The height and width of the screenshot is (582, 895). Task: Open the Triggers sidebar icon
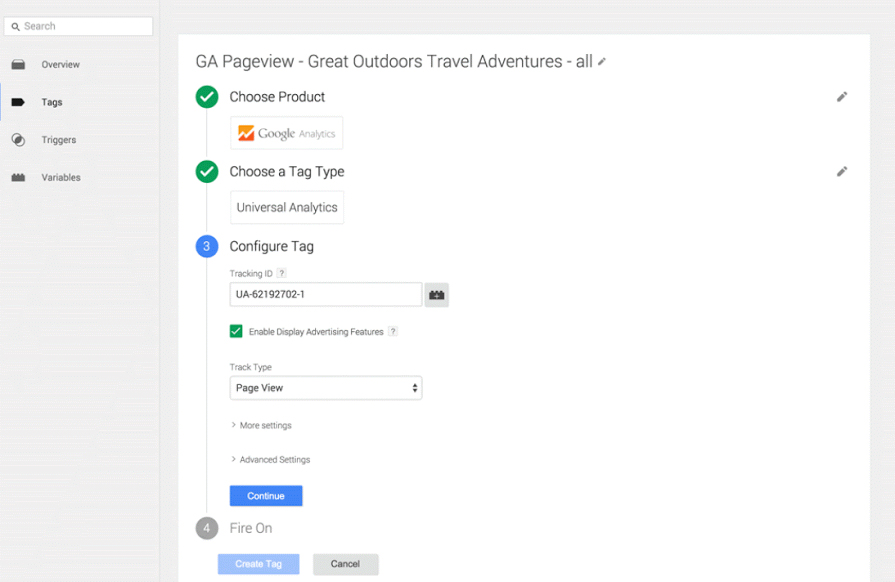coord(18,140)
